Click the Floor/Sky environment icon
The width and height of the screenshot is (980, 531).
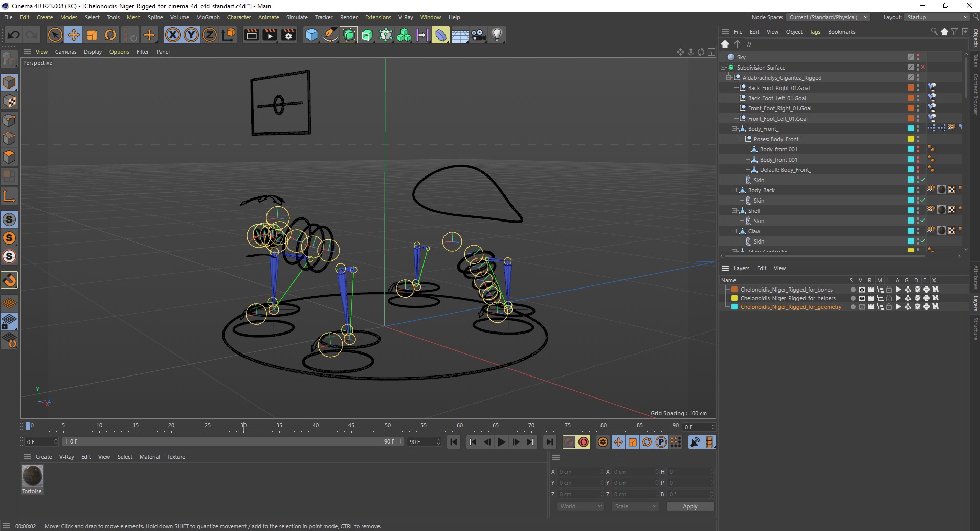click(460, 35)
